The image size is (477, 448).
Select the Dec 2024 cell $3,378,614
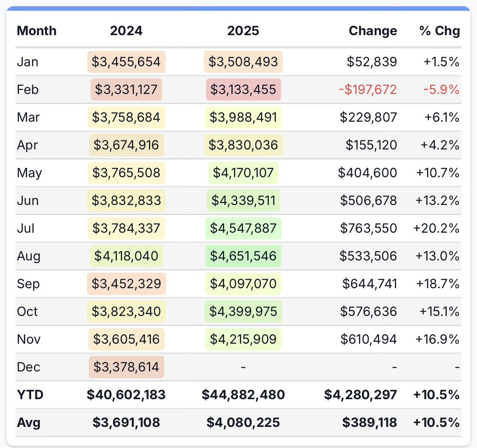tap(126, 367)
